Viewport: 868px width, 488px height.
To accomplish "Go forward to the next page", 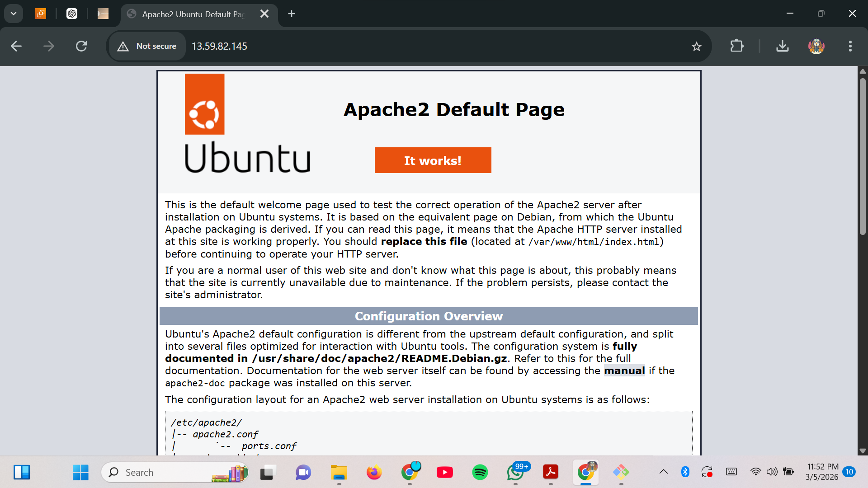I will [49, 46].
